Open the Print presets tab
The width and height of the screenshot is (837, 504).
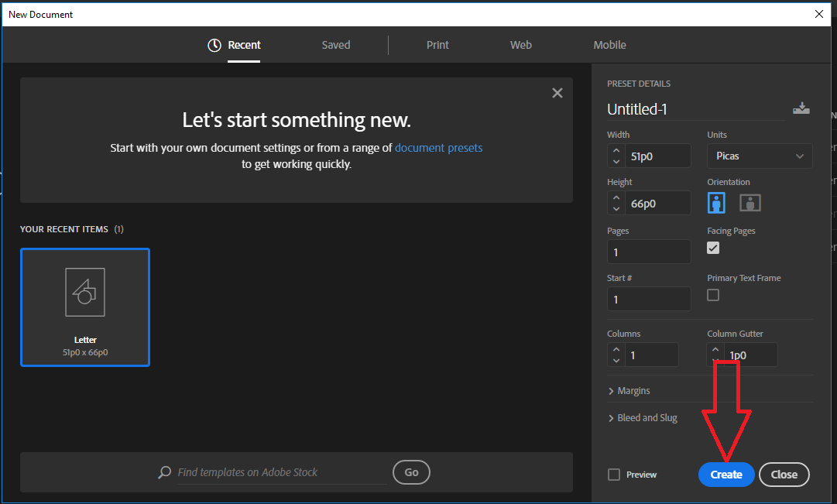(437, 46)
